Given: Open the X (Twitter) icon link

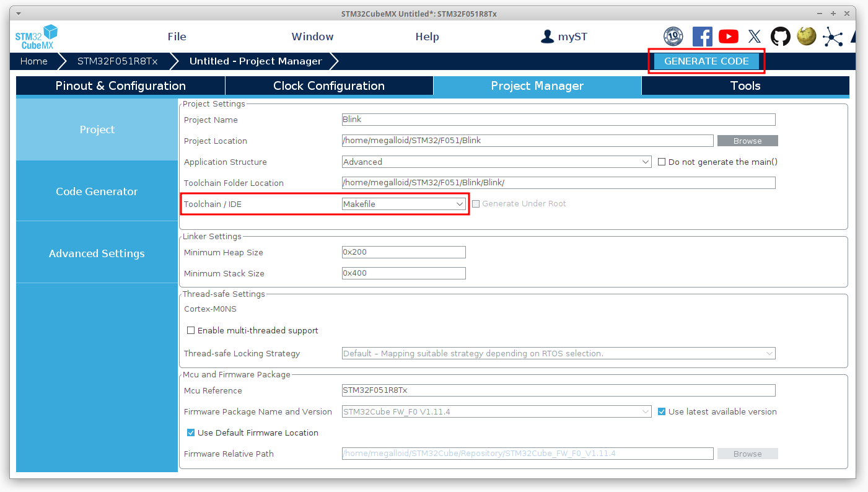Looking at the screenshot, I should (755, 37).
